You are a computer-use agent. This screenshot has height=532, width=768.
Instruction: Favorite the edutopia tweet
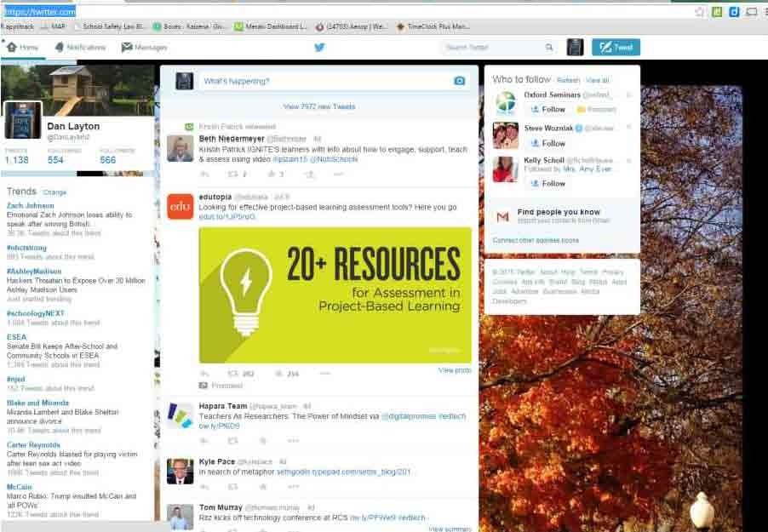tap(279, 374)
